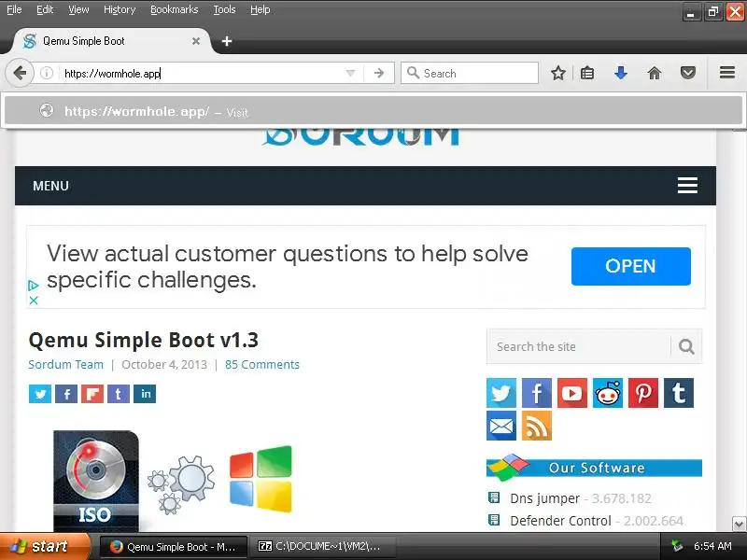Open Defender Control software link
The height and width of the screenshot is (560, 747).
(x=560, y=521)
